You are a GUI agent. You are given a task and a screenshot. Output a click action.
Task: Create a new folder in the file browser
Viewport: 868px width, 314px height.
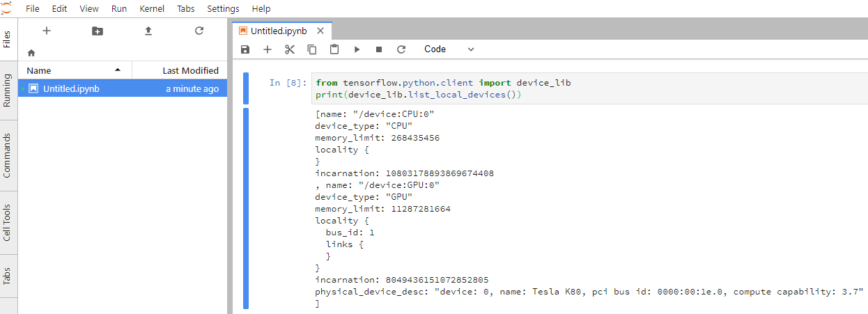click(x=98, y=31)
